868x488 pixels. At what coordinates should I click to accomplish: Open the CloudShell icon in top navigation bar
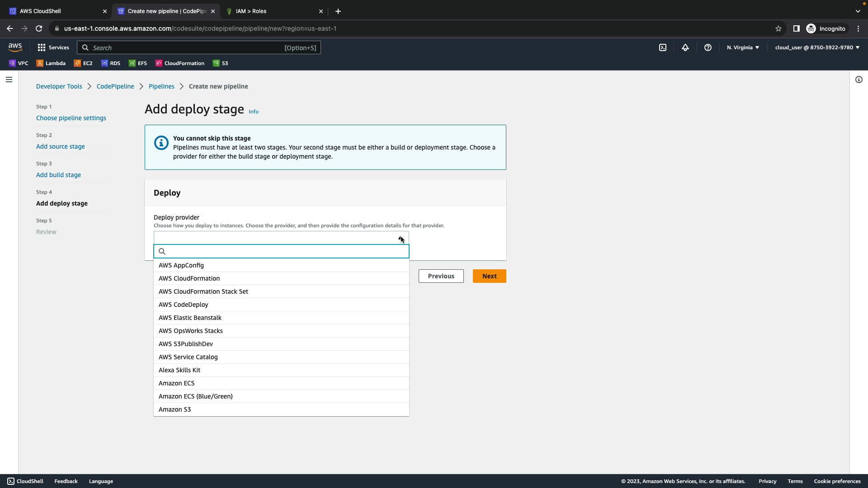(663, 47)
